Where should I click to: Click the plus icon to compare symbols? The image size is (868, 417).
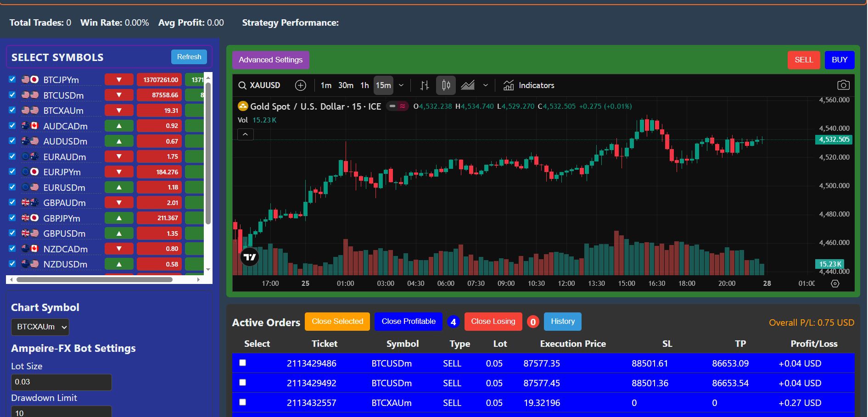point(301,85)
